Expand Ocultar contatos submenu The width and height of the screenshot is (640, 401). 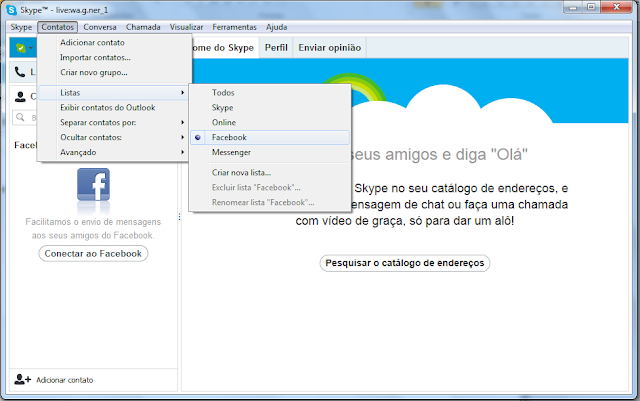pyautogui.click(x=115, y=137)
